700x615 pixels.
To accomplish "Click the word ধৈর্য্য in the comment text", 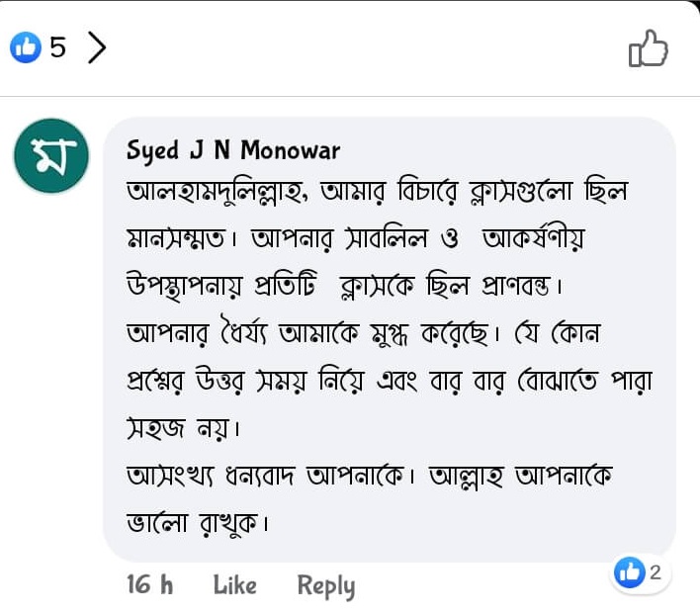I will coord(243,332).
